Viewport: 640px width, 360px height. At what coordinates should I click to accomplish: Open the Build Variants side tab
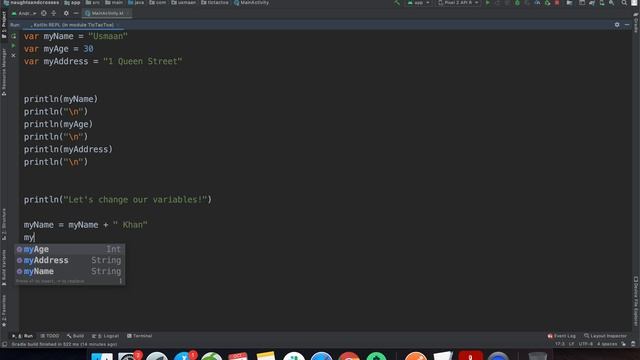[x=4, y=267]
